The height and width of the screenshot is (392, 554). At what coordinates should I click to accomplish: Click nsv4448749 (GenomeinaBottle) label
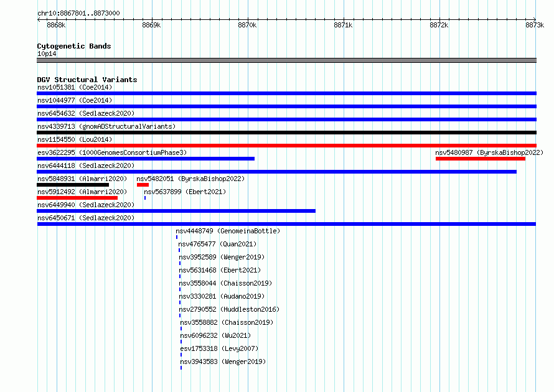coord(228,231)
